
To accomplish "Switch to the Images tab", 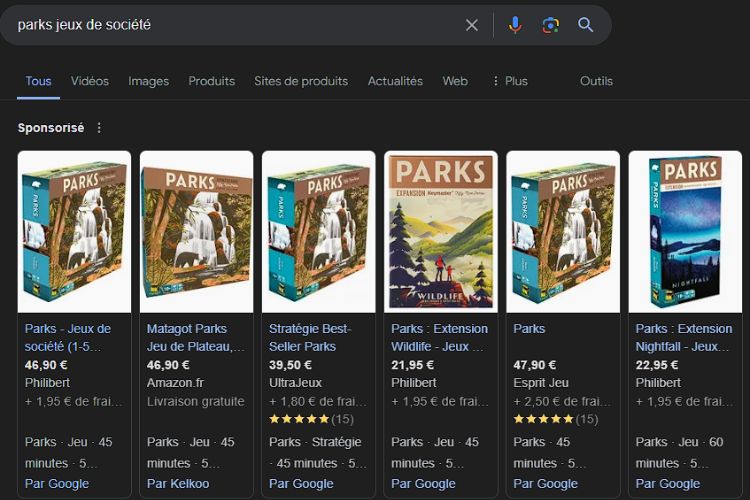I will tap(148, 81).
